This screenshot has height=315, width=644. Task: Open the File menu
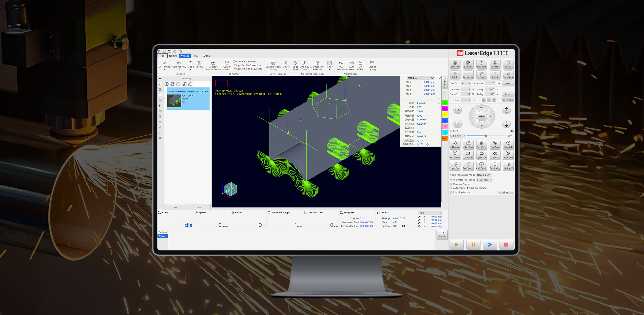pos(162,56)
